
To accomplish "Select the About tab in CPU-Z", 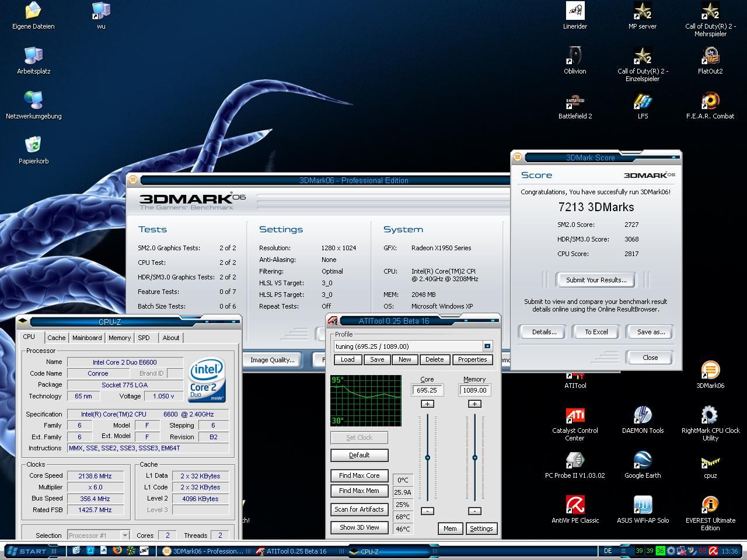I will click(x=171, y=338).
